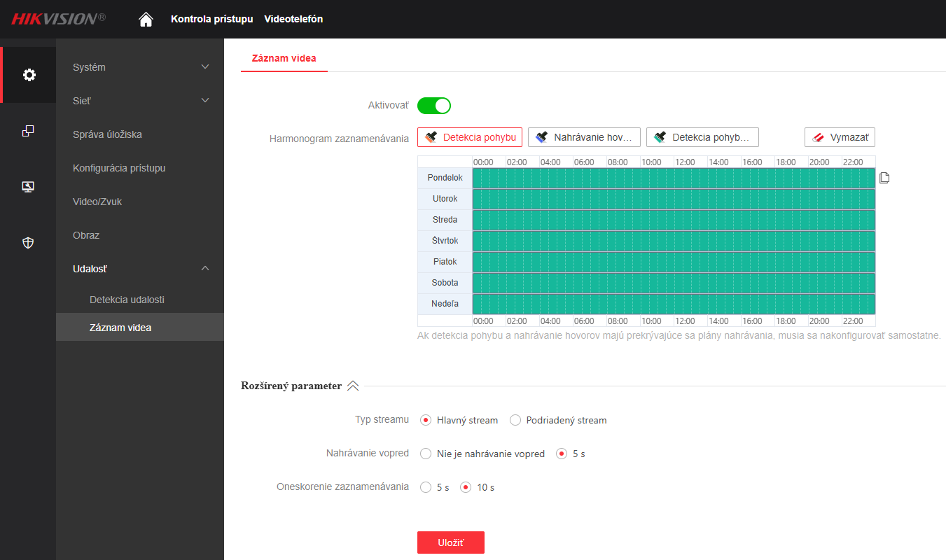Click the Uložiť save button
This screenshot has width=946, height=560.
[x=450, y=542]
